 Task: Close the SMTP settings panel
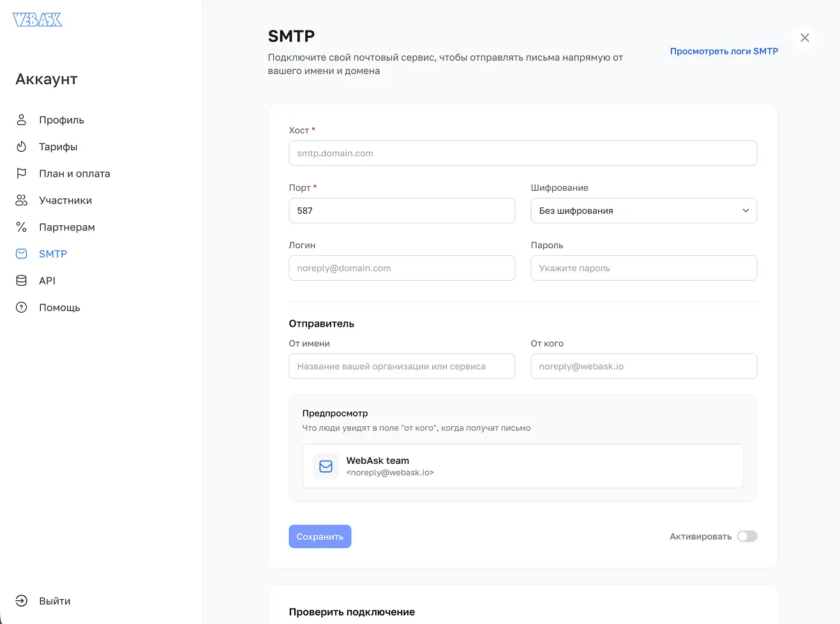[804, 38]
